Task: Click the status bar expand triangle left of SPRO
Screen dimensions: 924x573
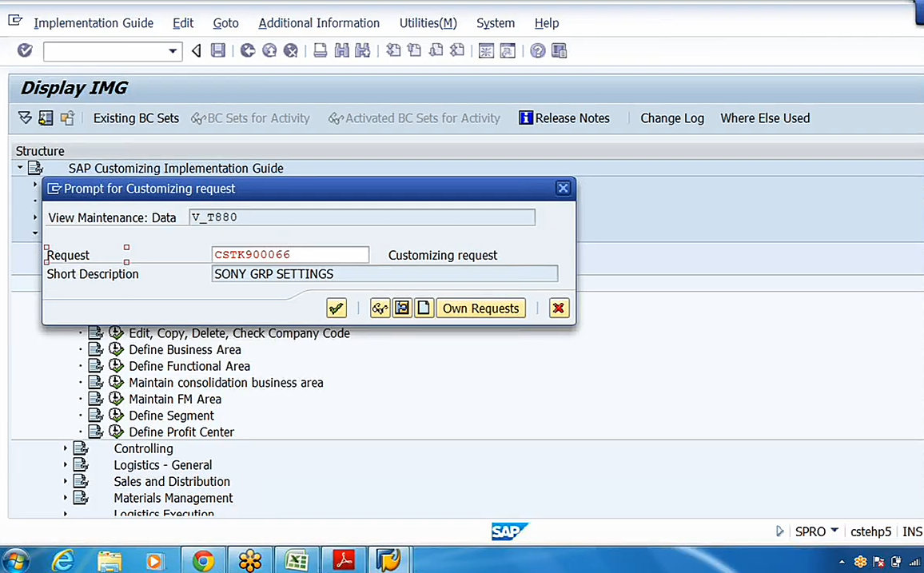Action: click(x=779, y=531)
